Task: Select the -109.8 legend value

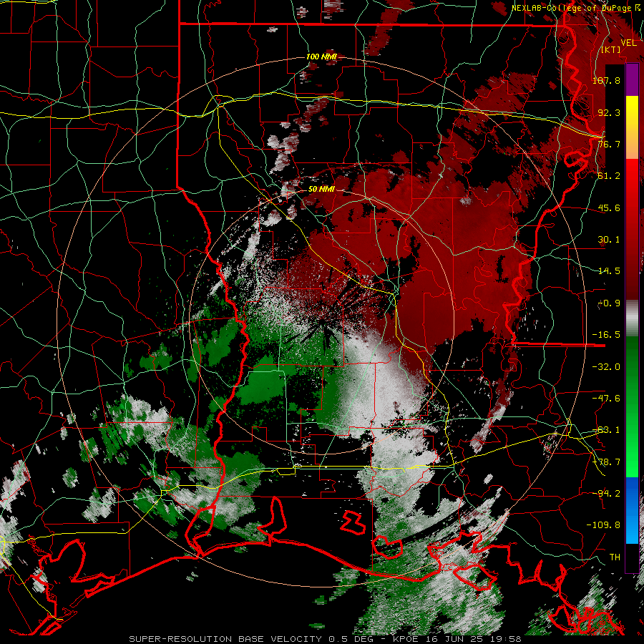Action: point(603,525)
